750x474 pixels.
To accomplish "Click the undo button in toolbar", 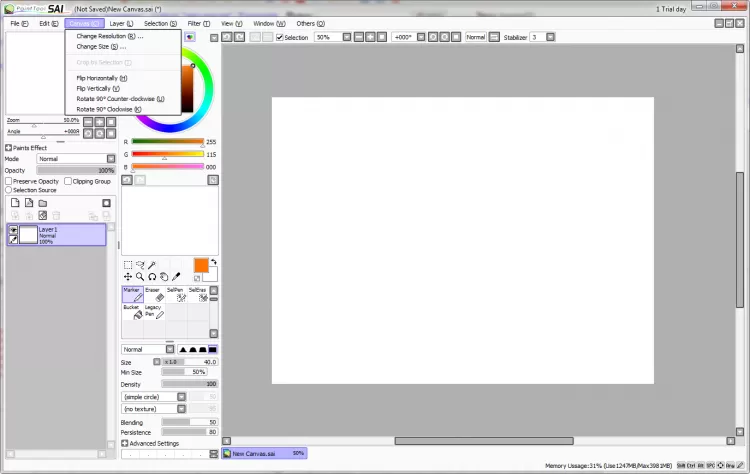I will click(x=227, y=37).
